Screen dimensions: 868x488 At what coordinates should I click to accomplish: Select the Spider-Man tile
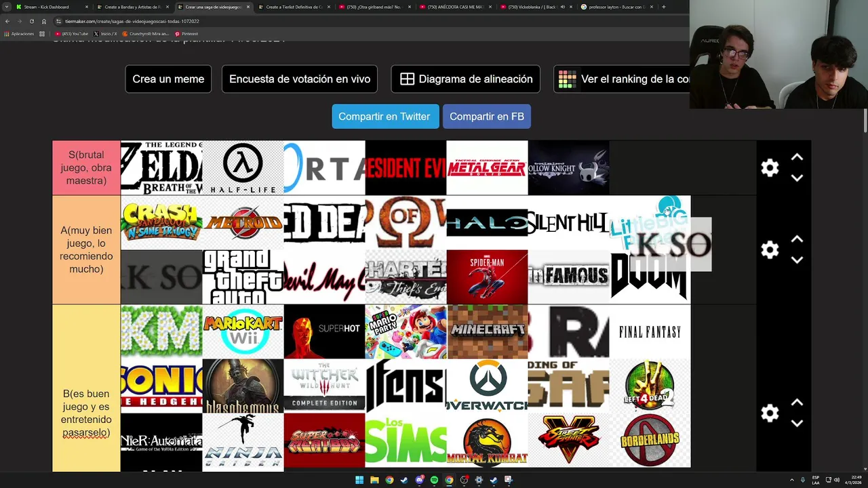(x=487, y=277)
